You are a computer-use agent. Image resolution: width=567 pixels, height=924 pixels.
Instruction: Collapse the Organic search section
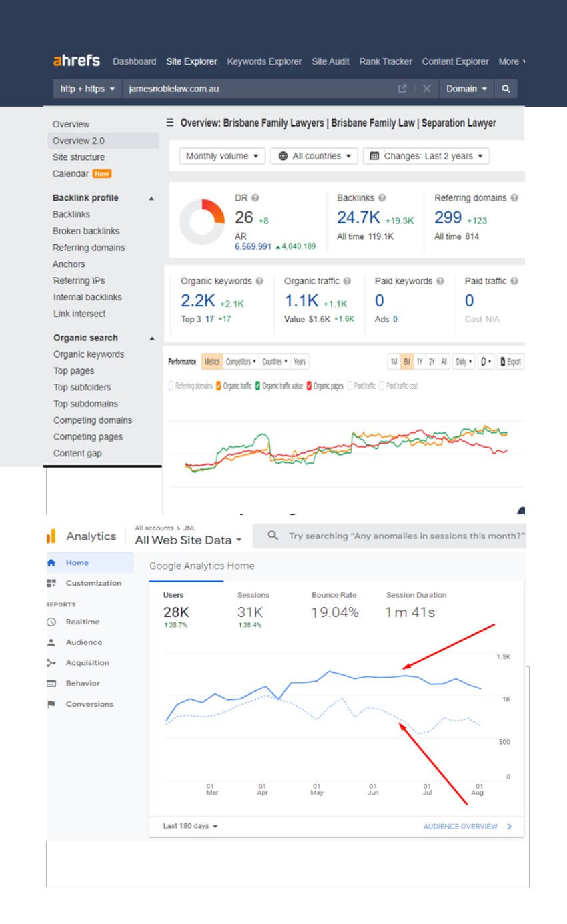tap(151, 338)
